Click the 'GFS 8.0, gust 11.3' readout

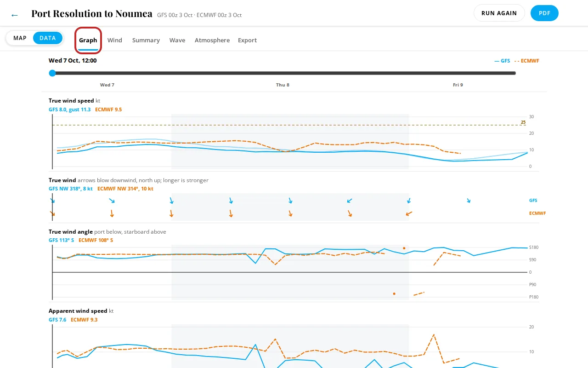pyautogui.click(x=70, y=109)
